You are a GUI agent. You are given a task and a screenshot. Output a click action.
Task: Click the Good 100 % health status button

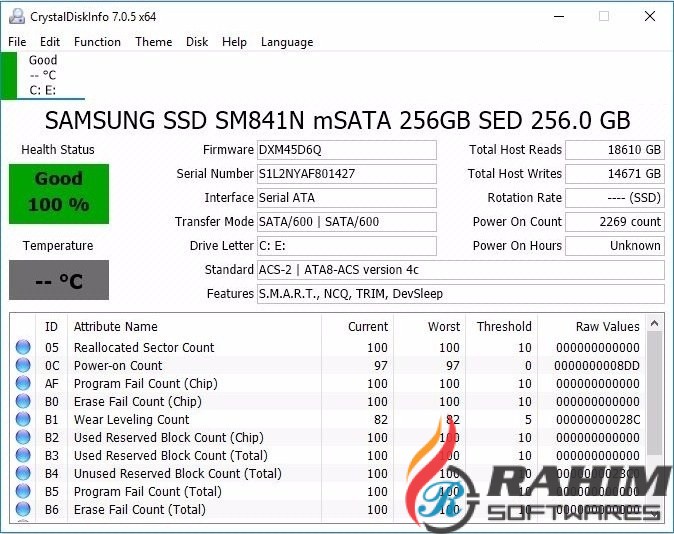point(59,194)
